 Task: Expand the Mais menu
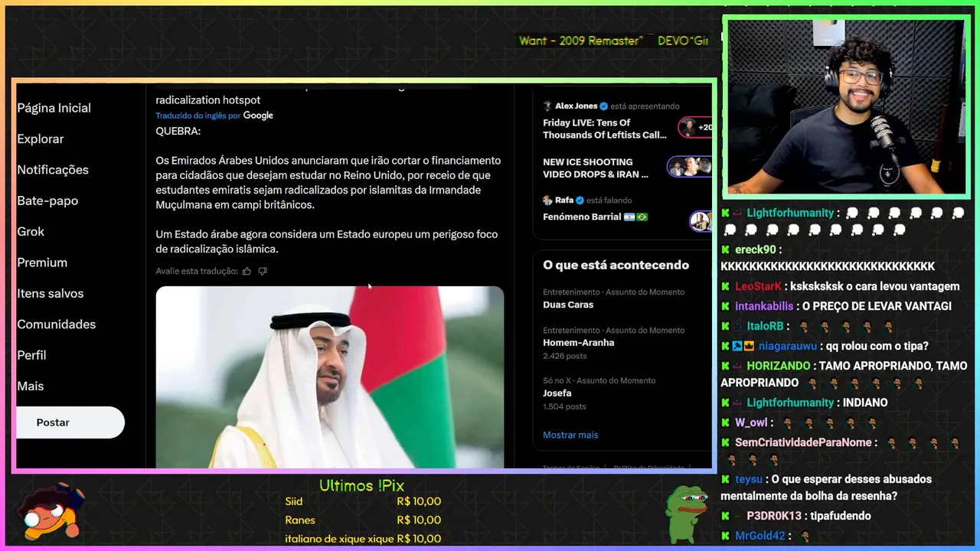(31, 386)
